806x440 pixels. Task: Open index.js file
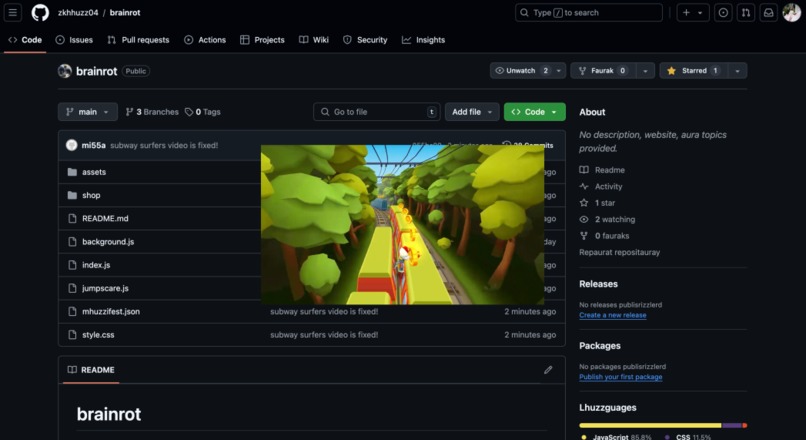click(x=96, y=265)
